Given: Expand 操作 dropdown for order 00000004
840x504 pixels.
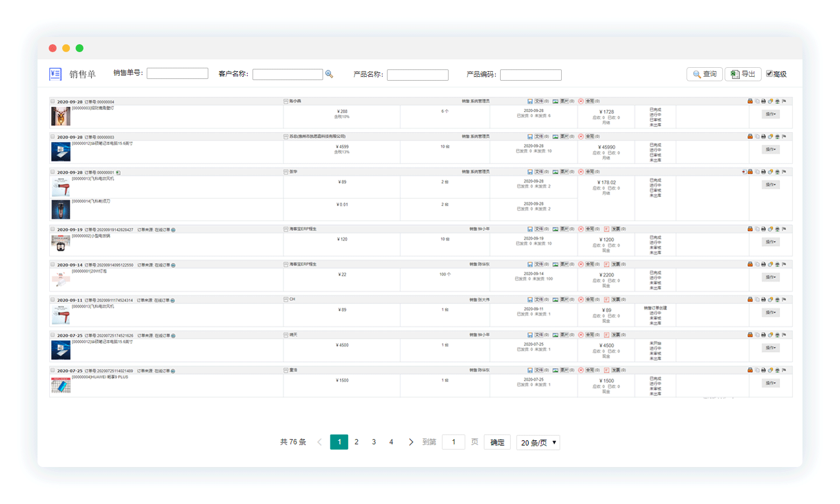Looking at the screenshot, I should [771, 114].
